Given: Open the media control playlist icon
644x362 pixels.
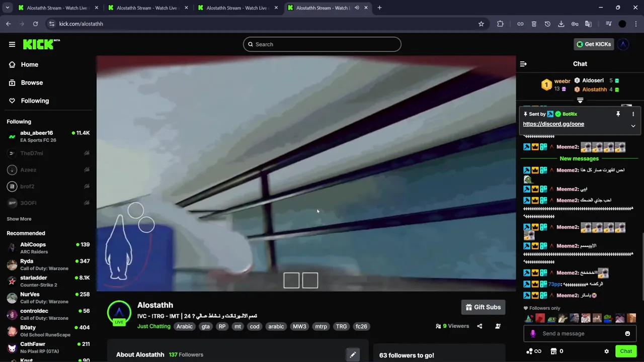Looking at the screenshot, I should click(x=608, y=24).
